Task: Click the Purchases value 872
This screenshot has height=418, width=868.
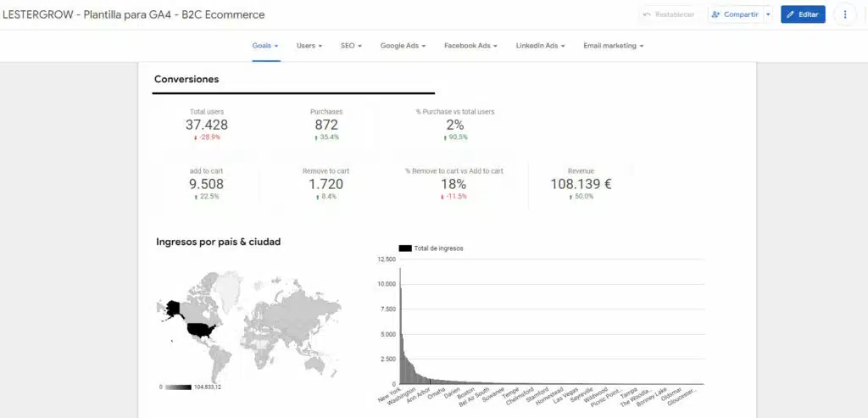Action: click(x=326, y=125)
